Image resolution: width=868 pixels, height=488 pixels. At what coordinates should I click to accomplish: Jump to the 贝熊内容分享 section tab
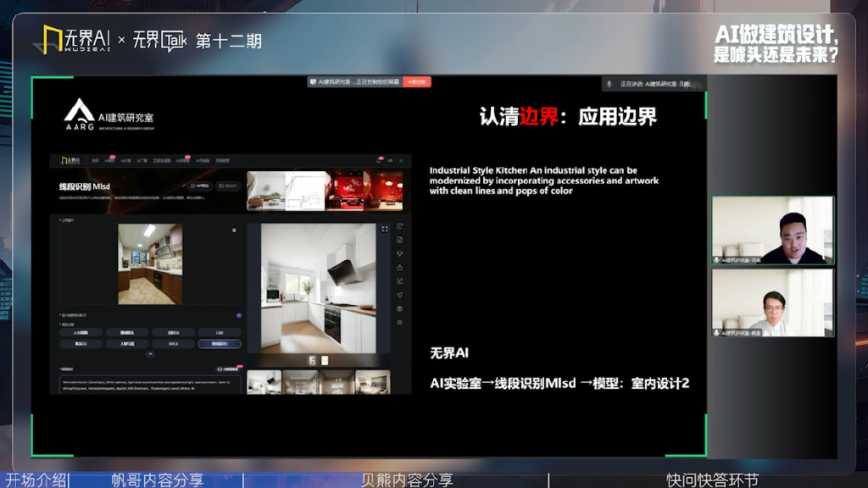coord(407,480)
